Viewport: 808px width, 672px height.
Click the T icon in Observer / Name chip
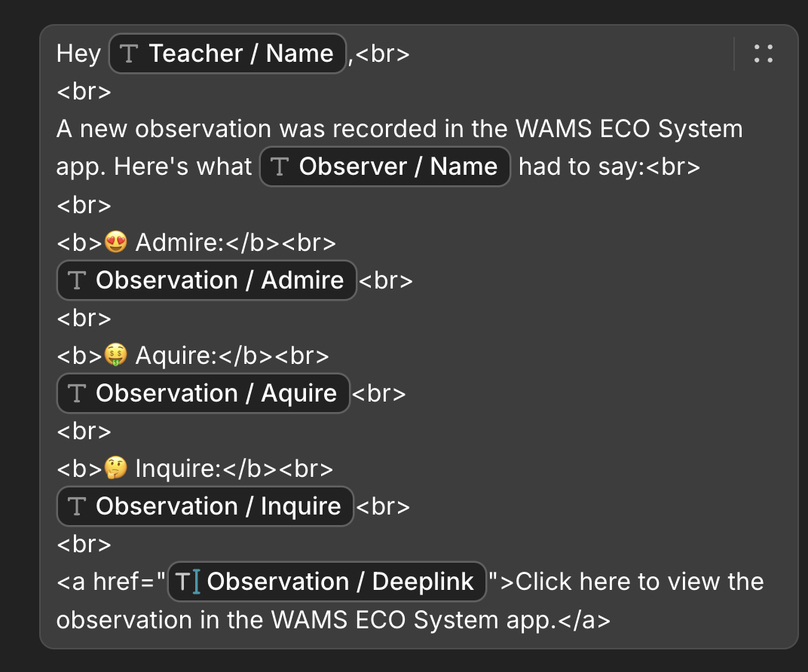point(280,166)
